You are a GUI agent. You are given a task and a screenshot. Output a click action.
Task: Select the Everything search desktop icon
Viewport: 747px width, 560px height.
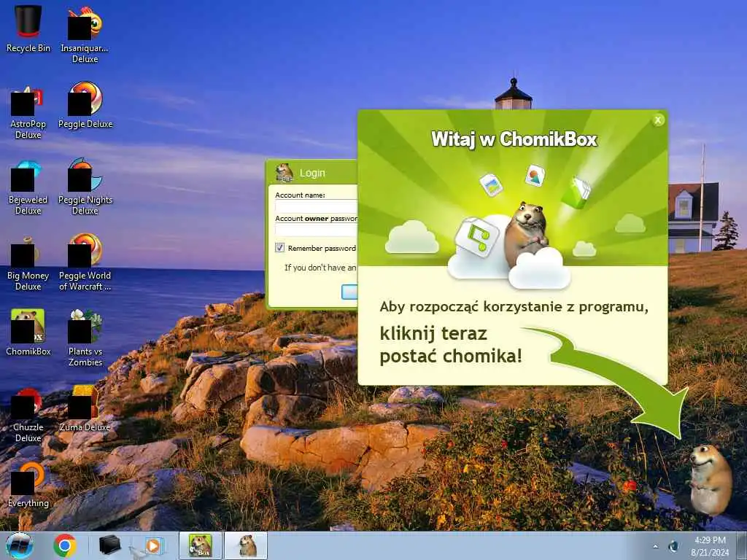[x=28, y=485]
